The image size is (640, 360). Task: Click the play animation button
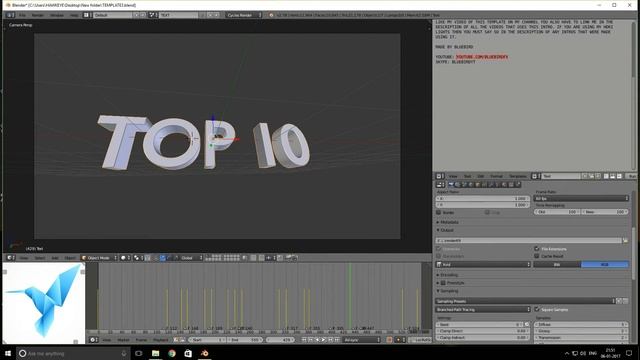[324, 340]
